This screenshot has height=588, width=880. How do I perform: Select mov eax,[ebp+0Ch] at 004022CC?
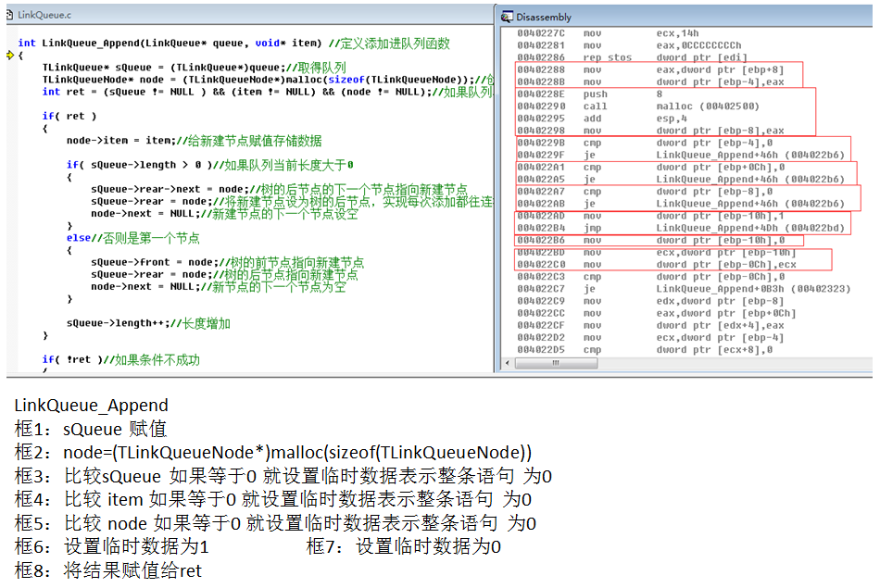656,313
